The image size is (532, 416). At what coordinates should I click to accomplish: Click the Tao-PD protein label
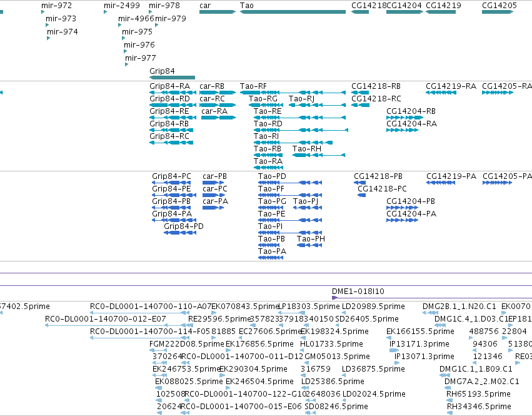[272, 176]
